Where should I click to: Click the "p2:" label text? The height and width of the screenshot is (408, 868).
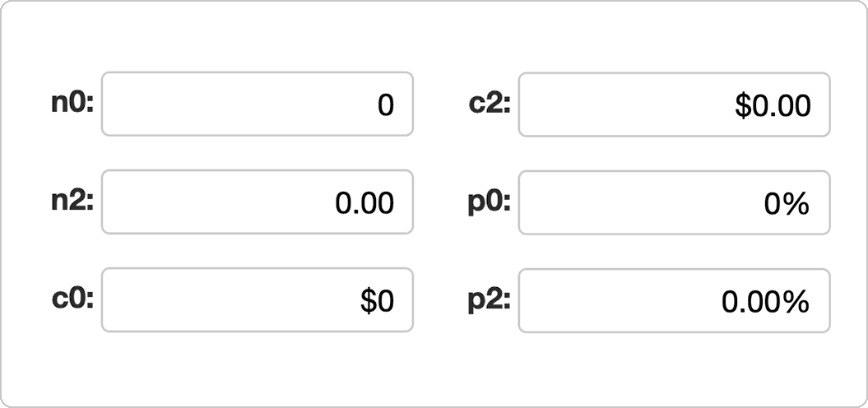490,300
